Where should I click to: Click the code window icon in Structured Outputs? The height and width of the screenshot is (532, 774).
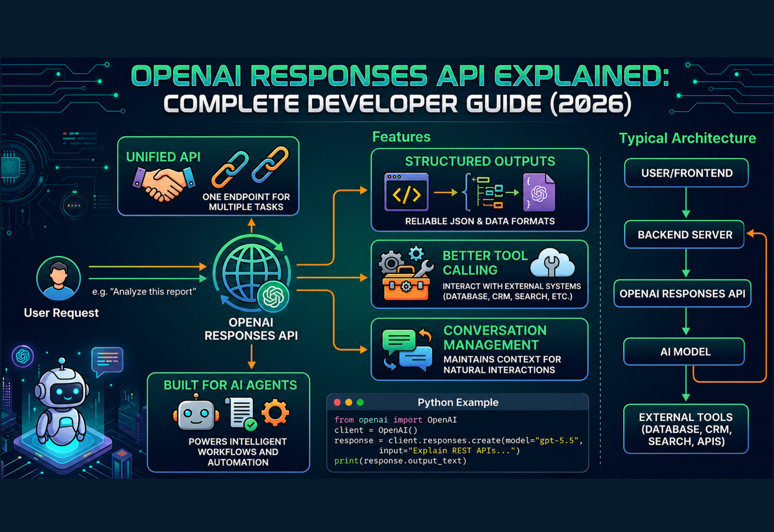coord(406,192)
